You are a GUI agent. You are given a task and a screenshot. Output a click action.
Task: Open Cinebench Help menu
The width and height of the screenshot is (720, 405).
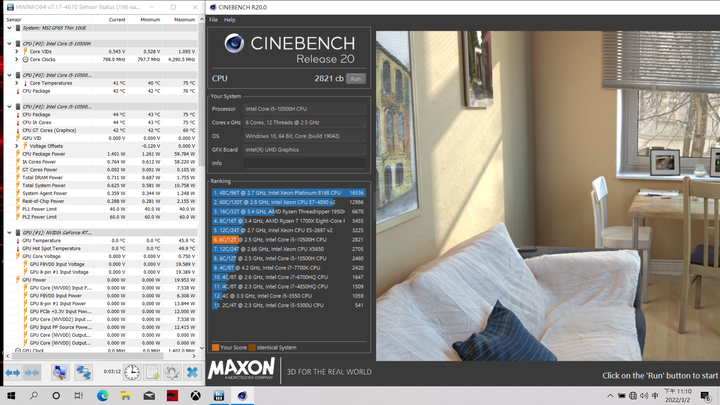tap(230, 20)
